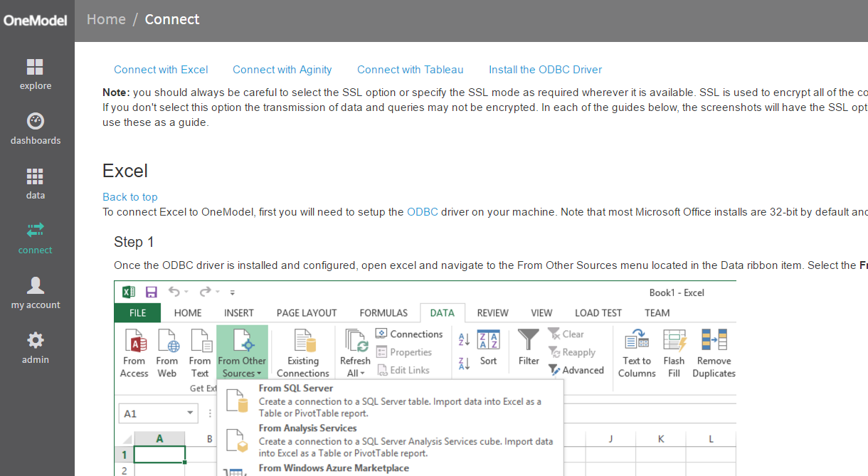Click the Back to top link
Screen dimensions: 868x476
click(130, 197)
